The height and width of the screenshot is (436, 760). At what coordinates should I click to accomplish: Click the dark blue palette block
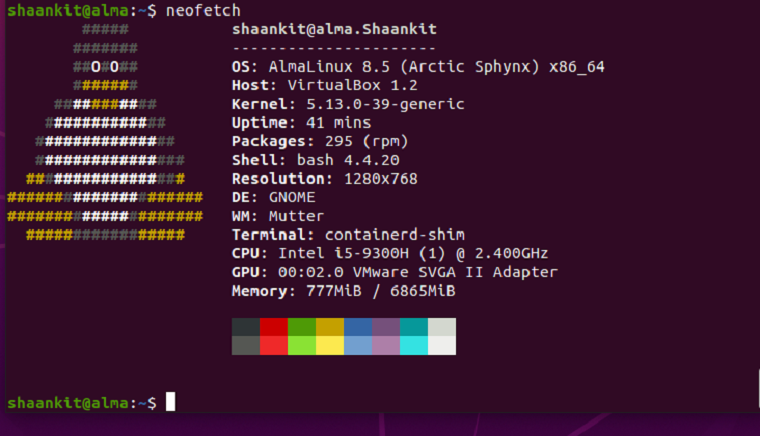click(357, 327)
